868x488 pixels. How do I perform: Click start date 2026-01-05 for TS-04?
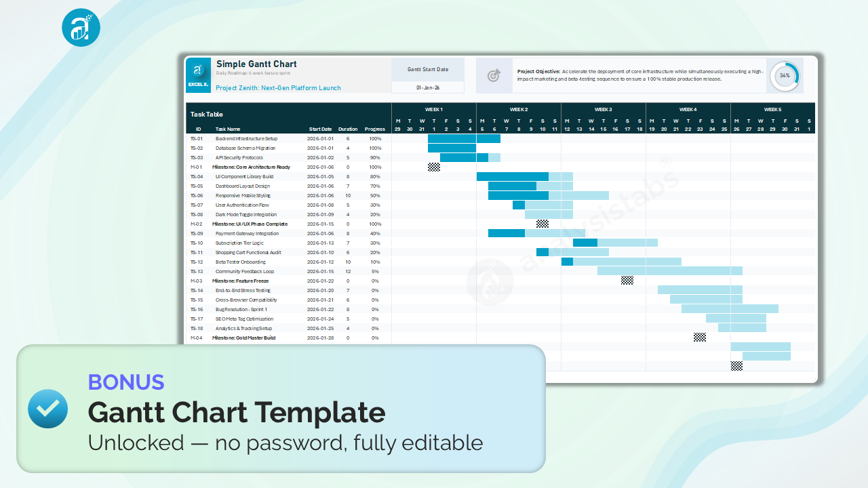(320, 176)
